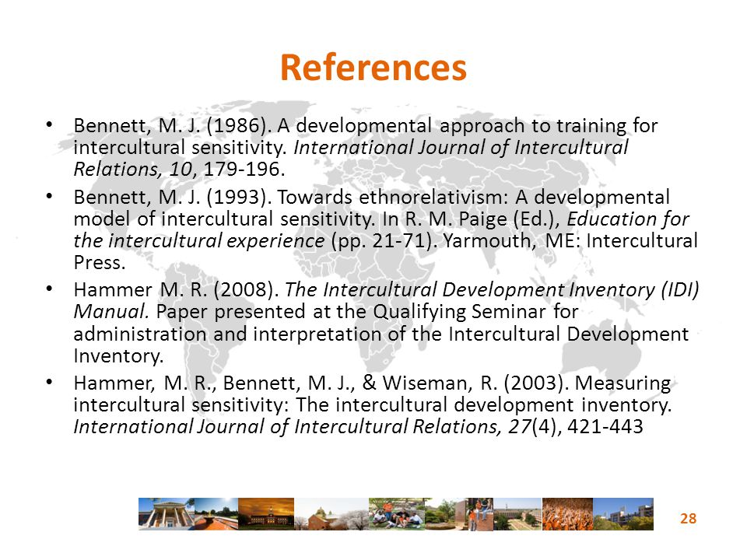Image resolution: width=747 pixels, height=560 pixels.
Task: Select the Bennett 1993 ethnorelativism reference
Action: coord(385,229)
